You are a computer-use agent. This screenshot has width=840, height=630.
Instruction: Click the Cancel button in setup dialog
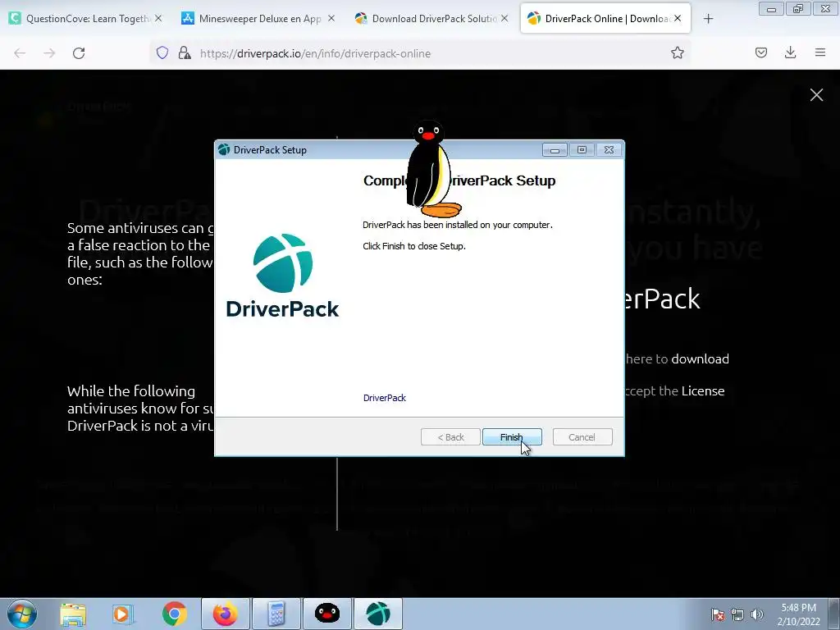(582, 437)
